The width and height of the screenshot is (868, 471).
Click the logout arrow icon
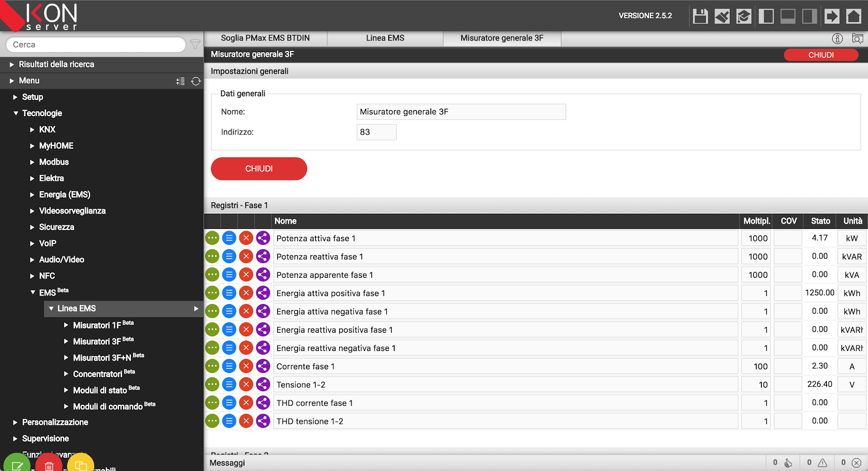pyautogui.click(x=832, y=16)
